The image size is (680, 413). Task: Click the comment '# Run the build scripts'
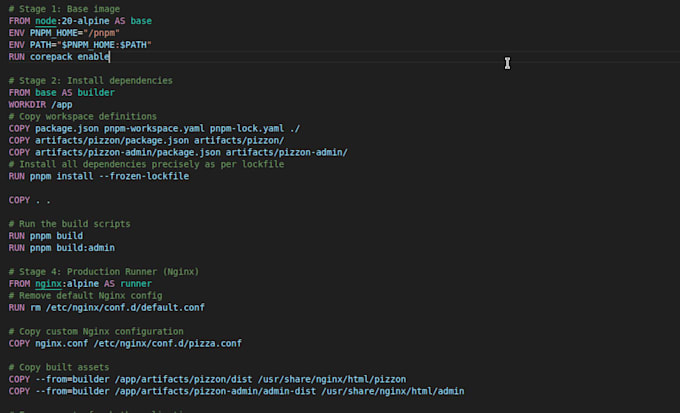coord(69,224)
